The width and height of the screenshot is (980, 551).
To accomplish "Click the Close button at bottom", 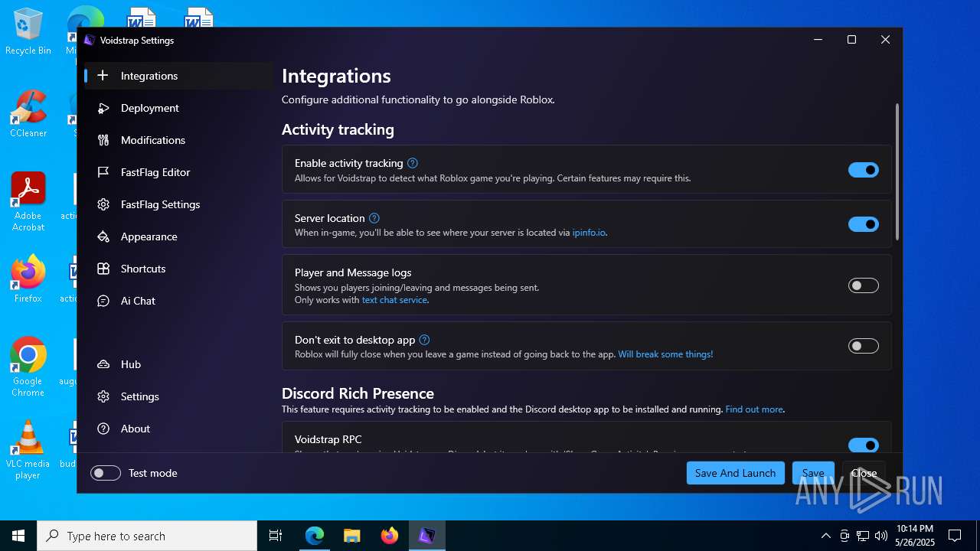I will (864, 473).
